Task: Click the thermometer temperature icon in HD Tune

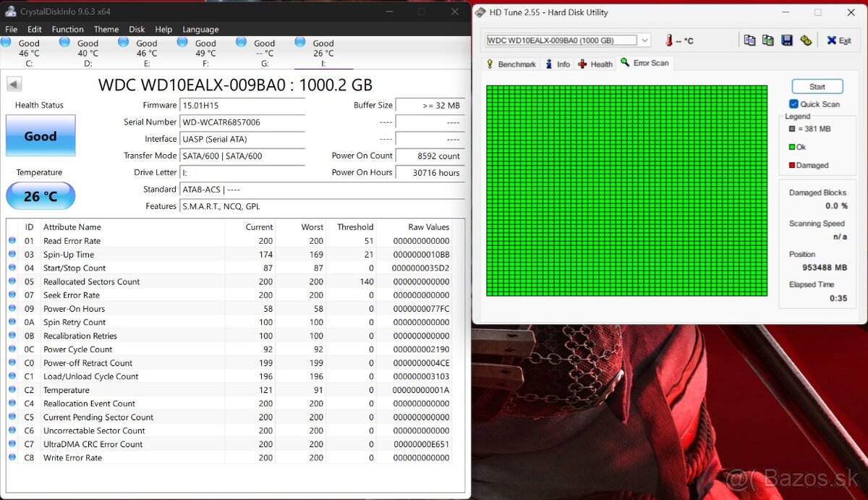Action: point(668,41)
